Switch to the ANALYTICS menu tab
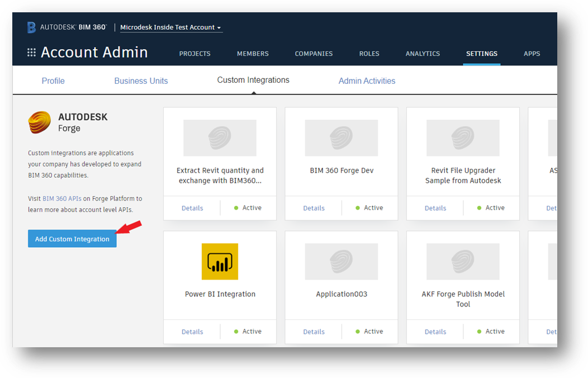 (423, 54)
